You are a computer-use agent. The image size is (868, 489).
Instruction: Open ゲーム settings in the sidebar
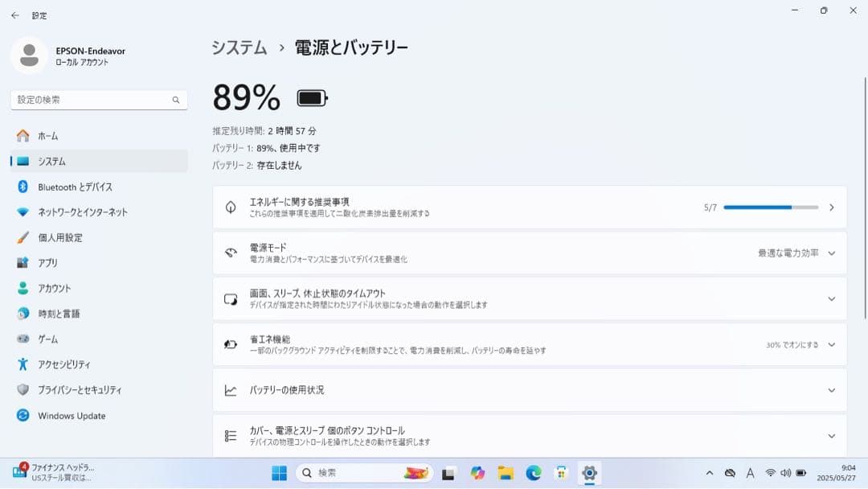click(48, 339)
